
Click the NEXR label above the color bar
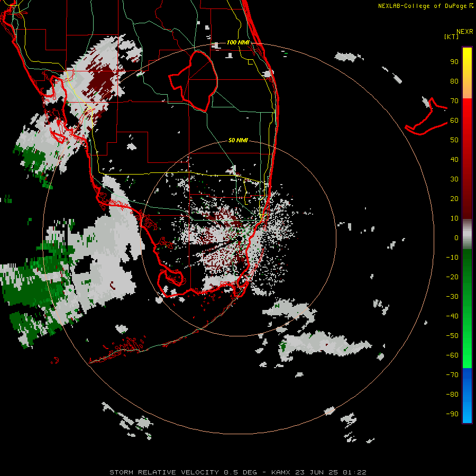pos(464,32)
